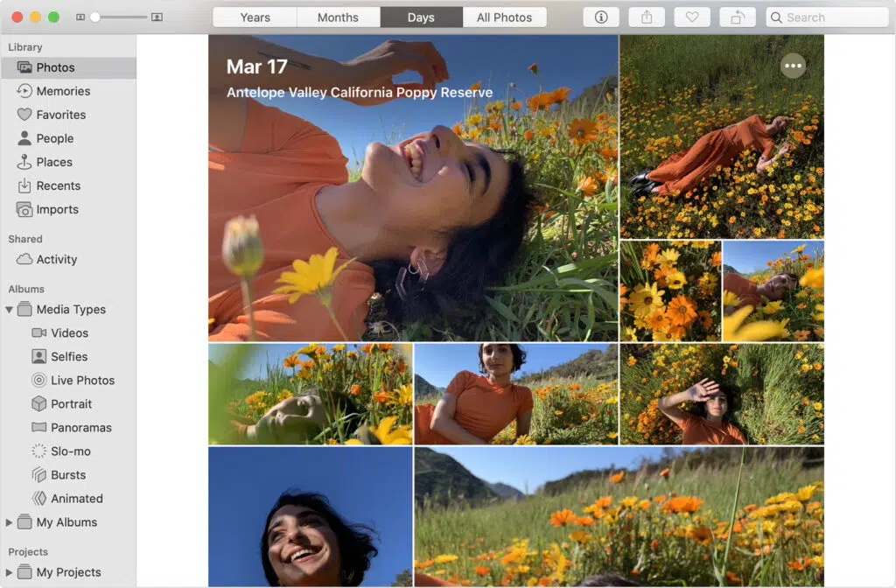Click the ellipsis on the Mar 17 collection

794,66
